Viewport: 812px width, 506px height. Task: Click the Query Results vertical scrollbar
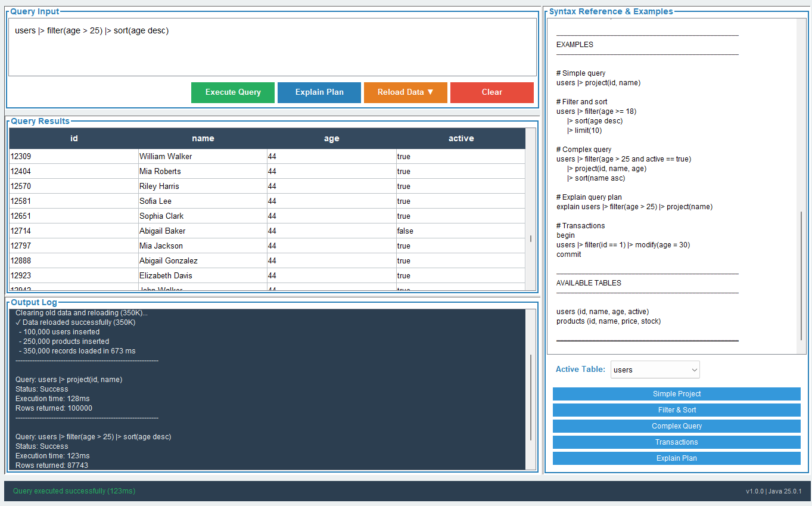[x=530, y=238]
